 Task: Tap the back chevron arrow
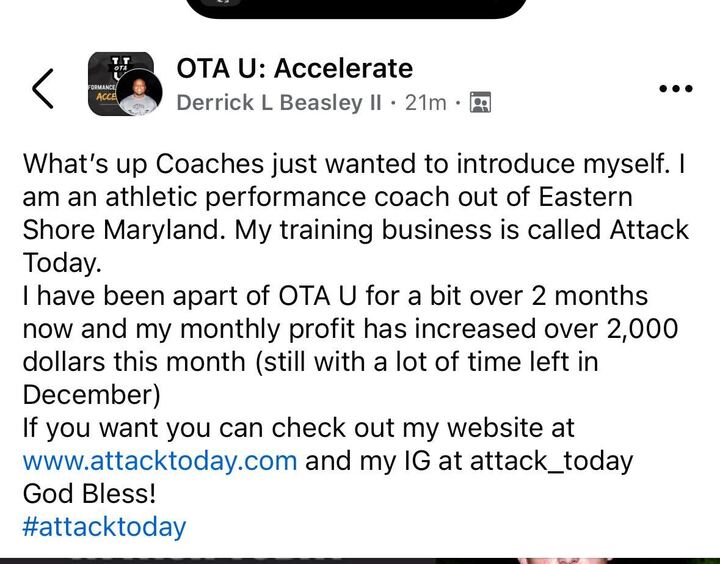point(43,89)
